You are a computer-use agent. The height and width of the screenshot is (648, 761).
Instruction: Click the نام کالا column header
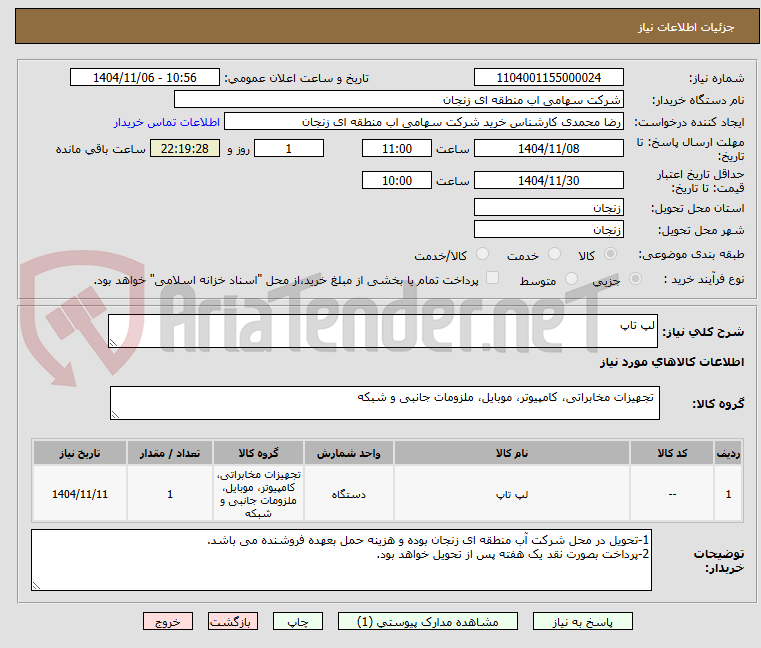512,453
